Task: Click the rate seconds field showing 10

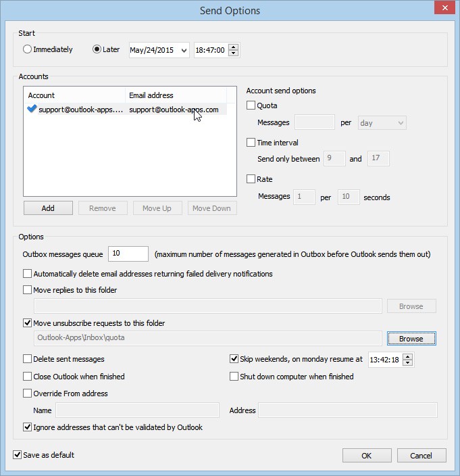Action: pos(349,197)
